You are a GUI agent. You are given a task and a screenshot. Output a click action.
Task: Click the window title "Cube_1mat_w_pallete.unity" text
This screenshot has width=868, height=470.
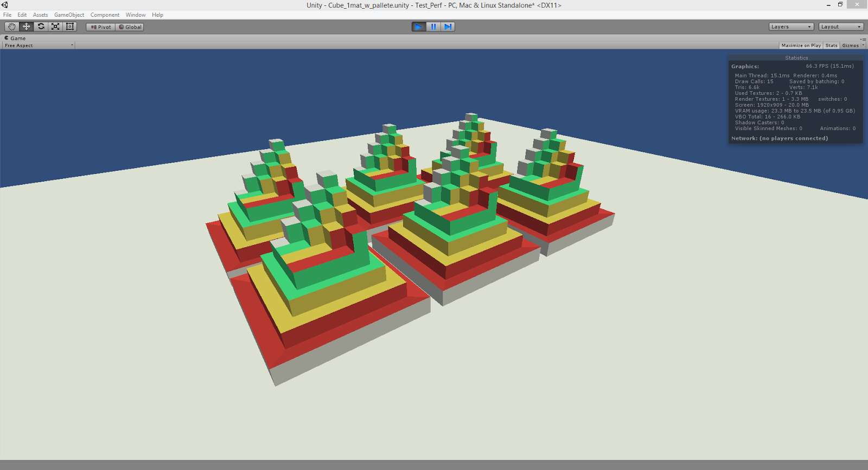(x=368, y=5)
